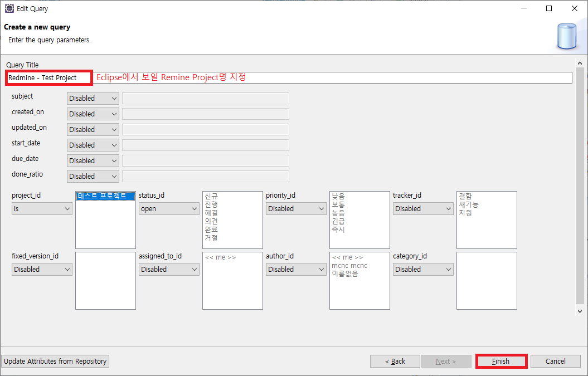Screen dimensions: 588x376
Task: Go back with the Back button
Action: (395, 362)
